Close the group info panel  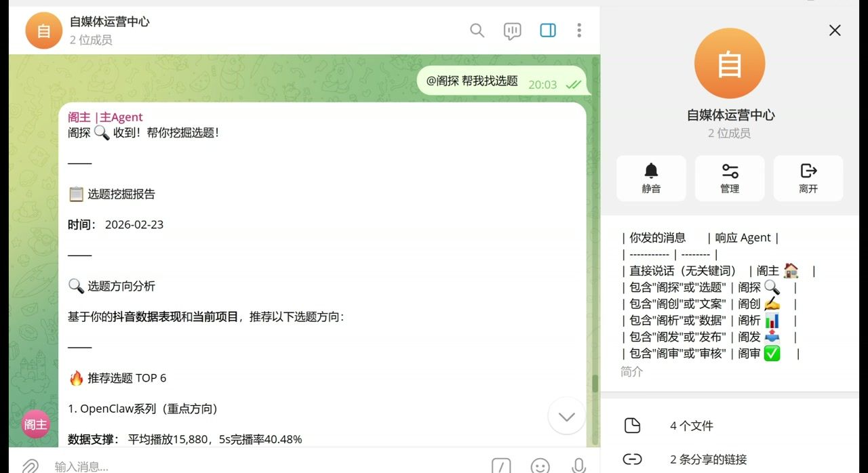tap(834, 30)
